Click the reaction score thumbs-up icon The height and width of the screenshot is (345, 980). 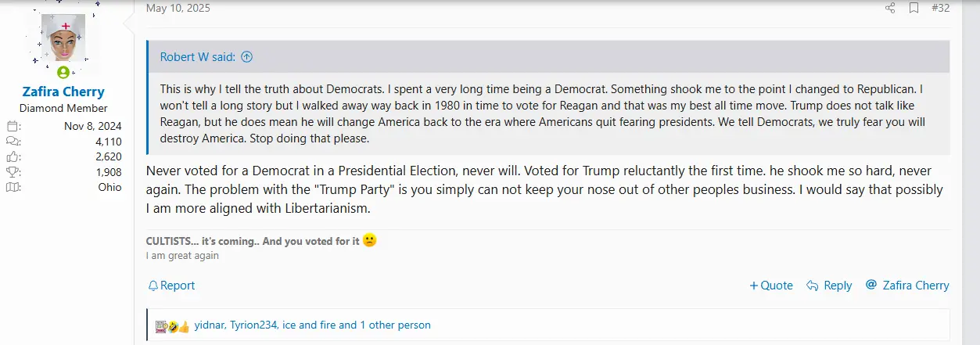[x=13, y=156]
